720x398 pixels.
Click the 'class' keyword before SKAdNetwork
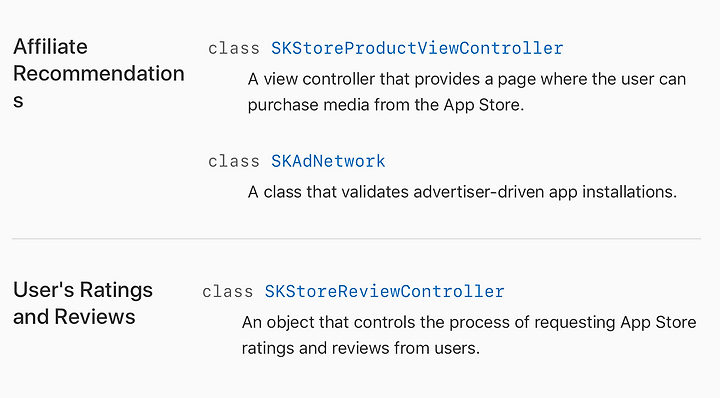(x=234, y=161)
